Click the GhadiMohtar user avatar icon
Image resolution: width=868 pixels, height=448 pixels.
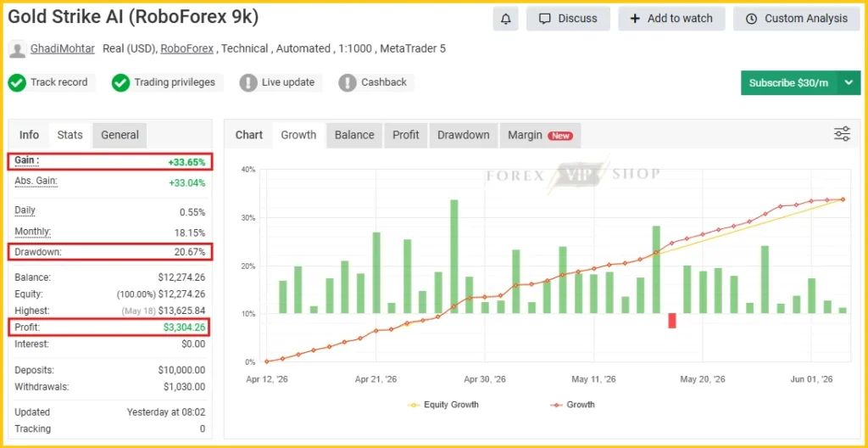pos(18,49)
